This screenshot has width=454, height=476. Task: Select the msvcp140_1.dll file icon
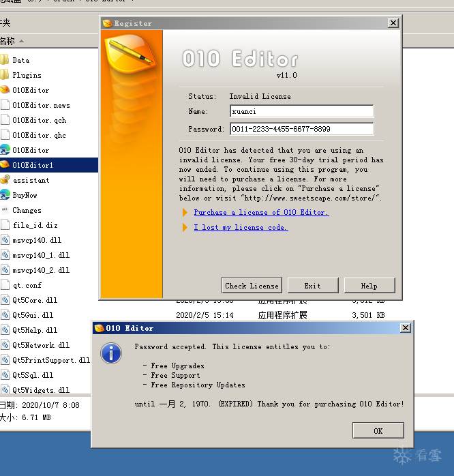tap(5, 254)
